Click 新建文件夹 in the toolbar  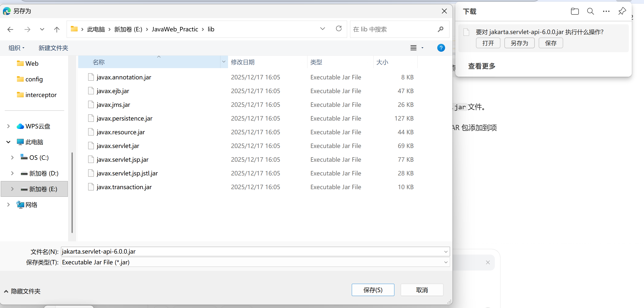point(53,48)
